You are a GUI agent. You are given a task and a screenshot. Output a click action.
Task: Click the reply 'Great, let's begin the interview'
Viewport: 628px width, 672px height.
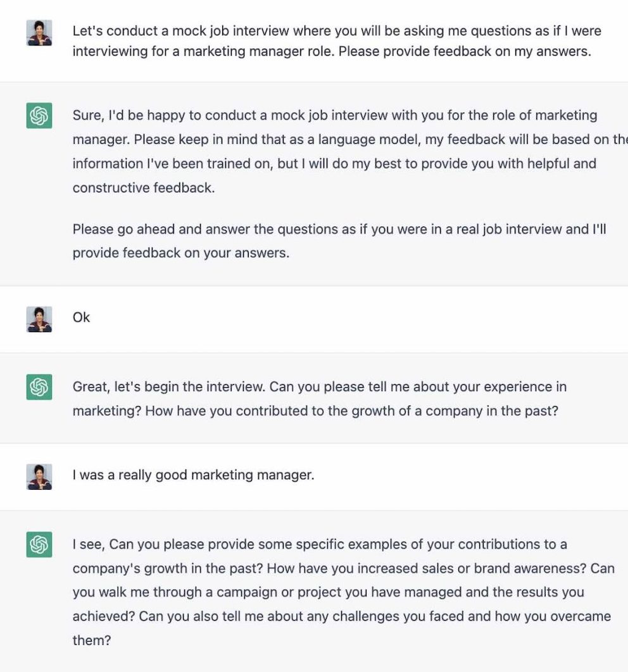[x=320, y=399]
